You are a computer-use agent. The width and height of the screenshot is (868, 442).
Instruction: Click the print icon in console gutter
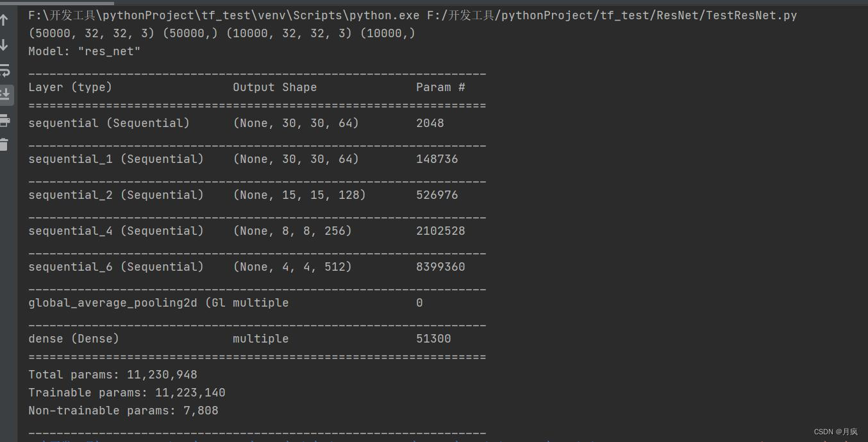(x=4, y=120)
